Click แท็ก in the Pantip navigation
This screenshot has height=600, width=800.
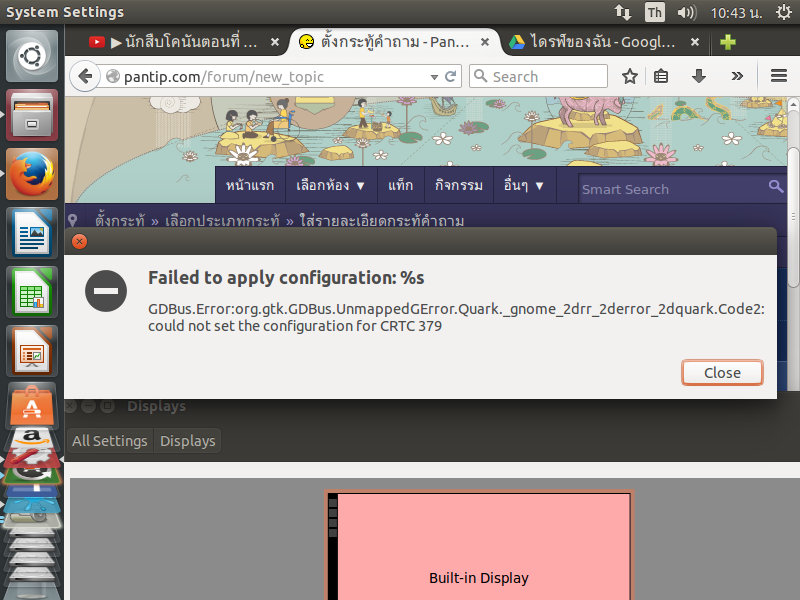pos(401,185)
